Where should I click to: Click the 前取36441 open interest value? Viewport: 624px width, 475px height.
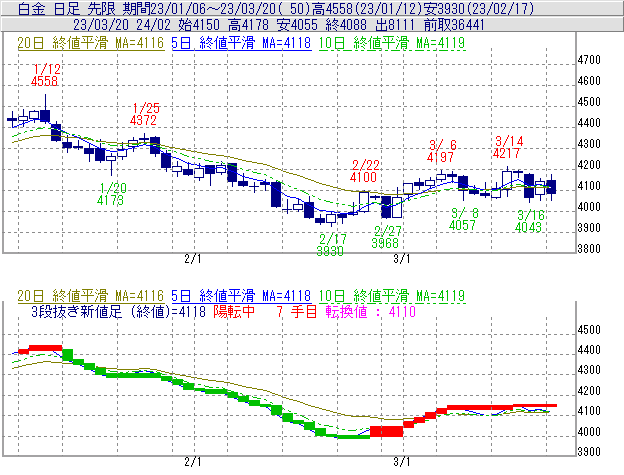coord(454,25)
